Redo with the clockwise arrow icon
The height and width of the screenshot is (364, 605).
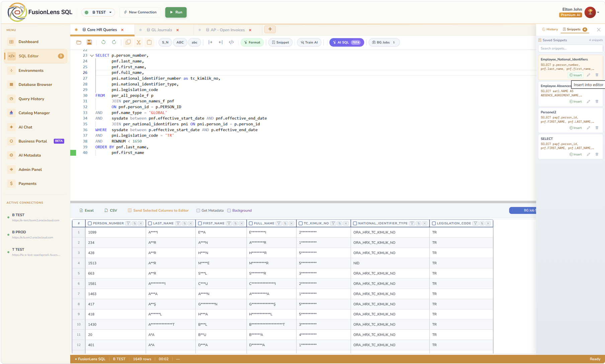click(114, 42)
